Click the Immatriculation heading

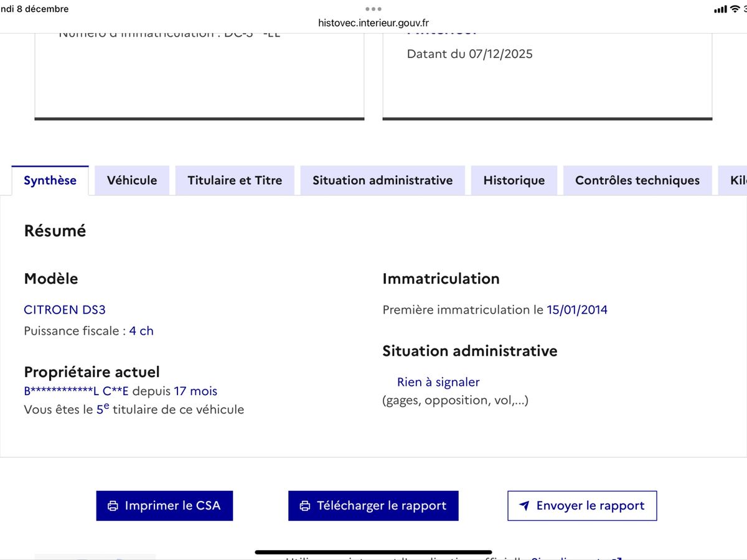point(441,279)
